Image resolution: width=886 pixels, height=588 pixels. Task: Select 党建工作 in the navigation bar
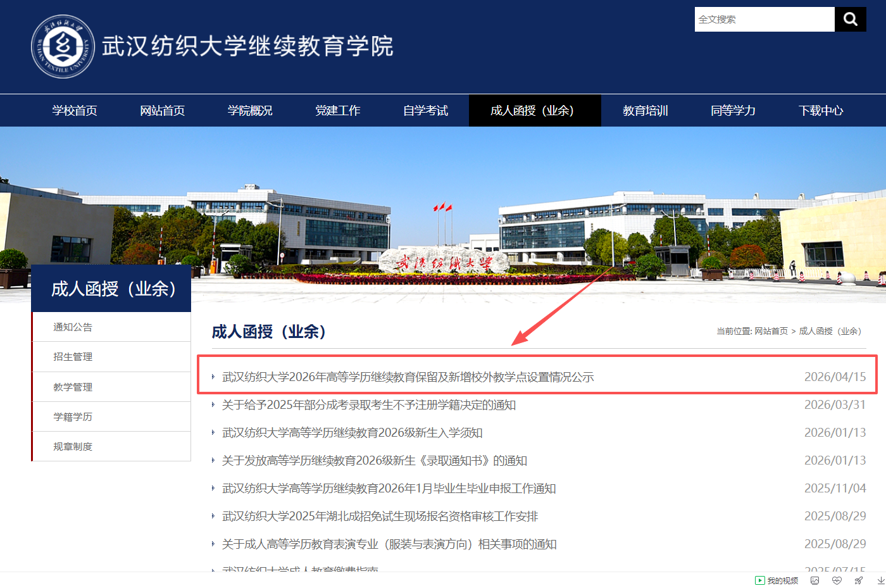point(338,111)
